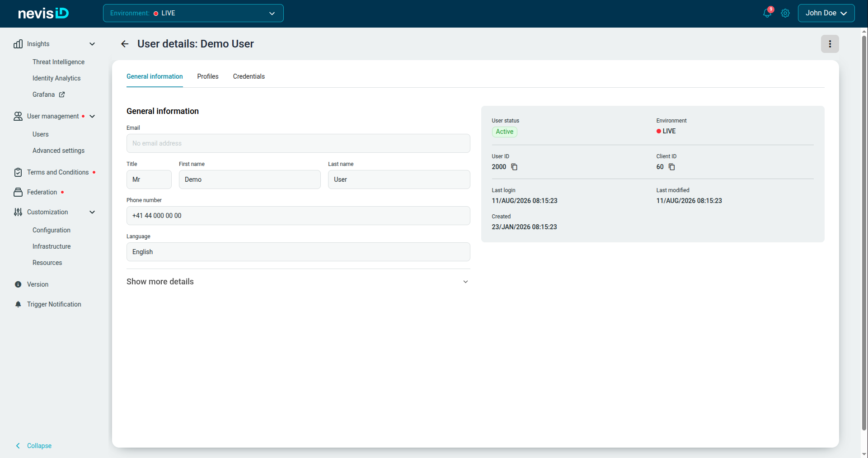The width and height of the screenshot is (868, 458).
Task: Click Collapse sidebar label
Action: (39, 446)
